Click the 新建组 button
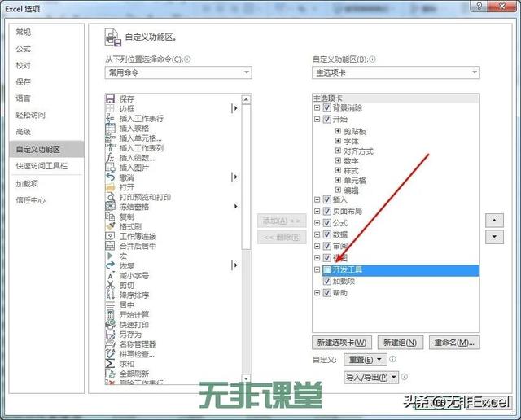 401,343
